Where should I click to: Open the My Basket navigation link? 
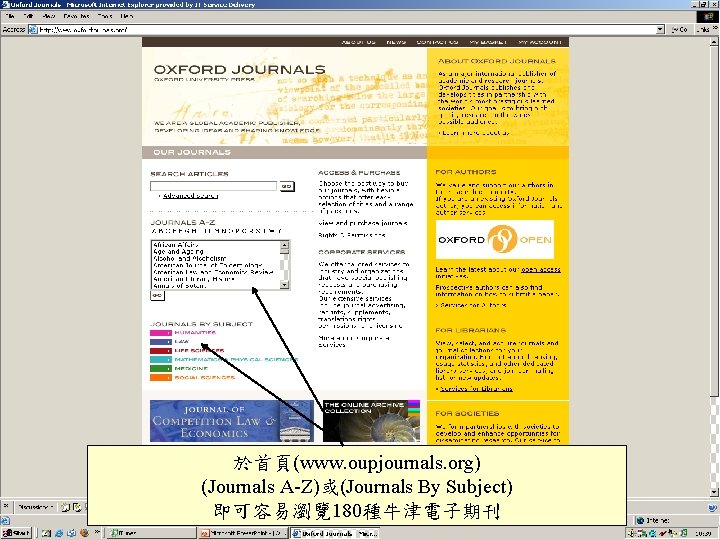click(488, 42)
